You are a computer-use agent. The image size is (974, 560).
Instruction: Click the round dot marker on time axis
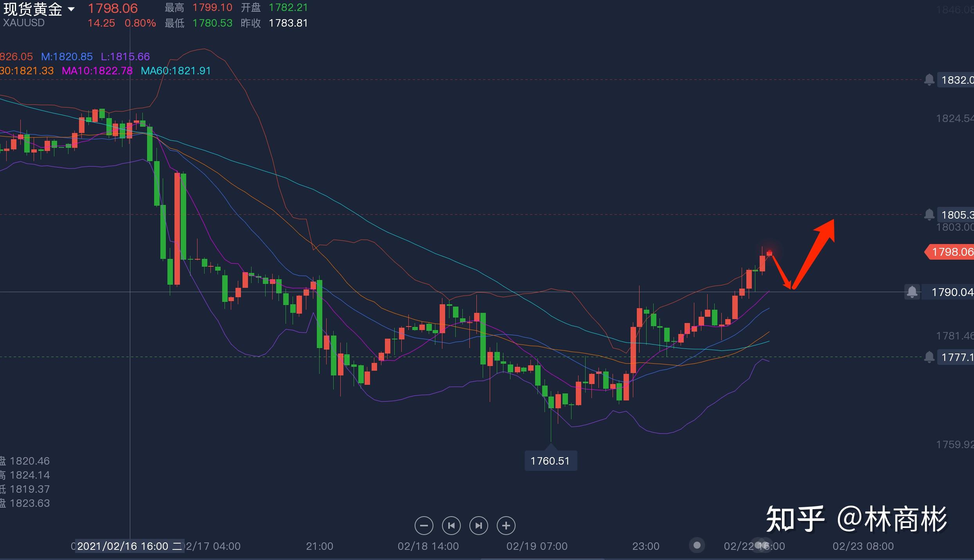pyautogui.click(x=697, y=545)
